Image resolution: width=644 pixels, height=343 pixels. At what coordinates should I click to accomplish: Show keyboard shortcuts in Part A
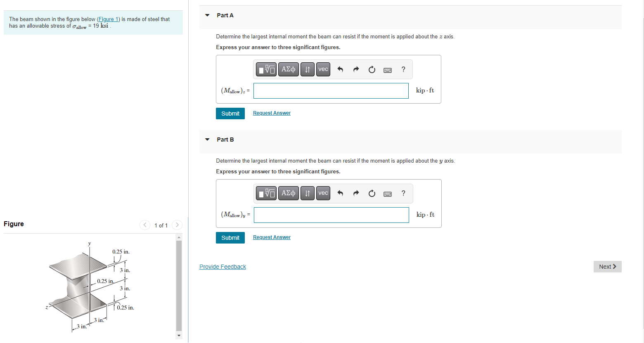tap(388, 70)
